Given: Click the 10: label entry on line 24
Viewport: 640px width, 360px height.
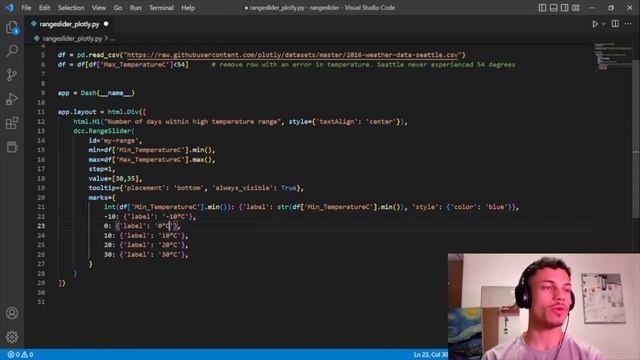Looking at the screenshot, I should click(x=146, y=236).
